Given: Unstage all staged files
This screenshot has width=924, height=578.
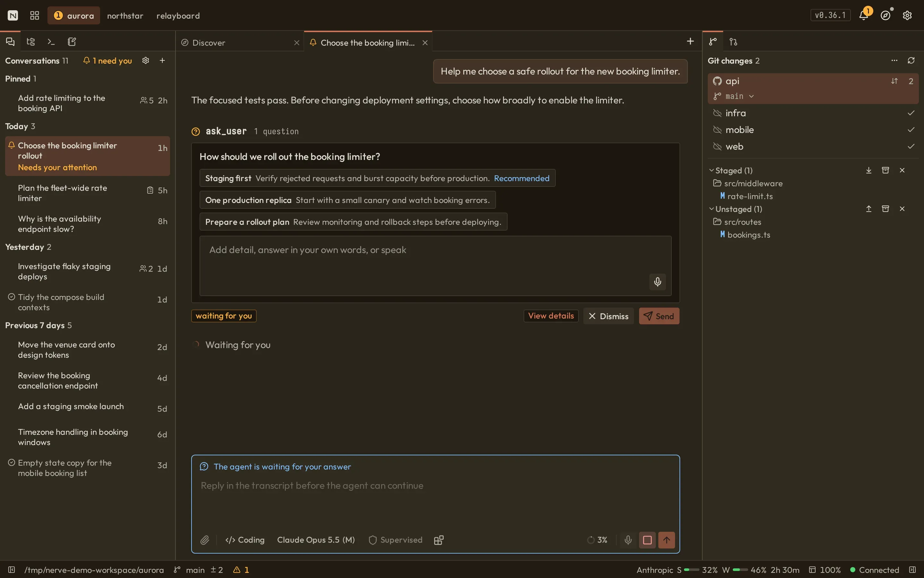Looking at the screenshot, I should (x=868, y=170).
